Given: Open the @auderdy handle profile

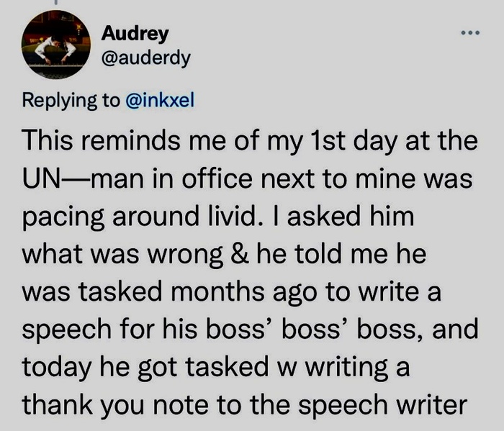Looking at the screenshot, I should [146, 58].
